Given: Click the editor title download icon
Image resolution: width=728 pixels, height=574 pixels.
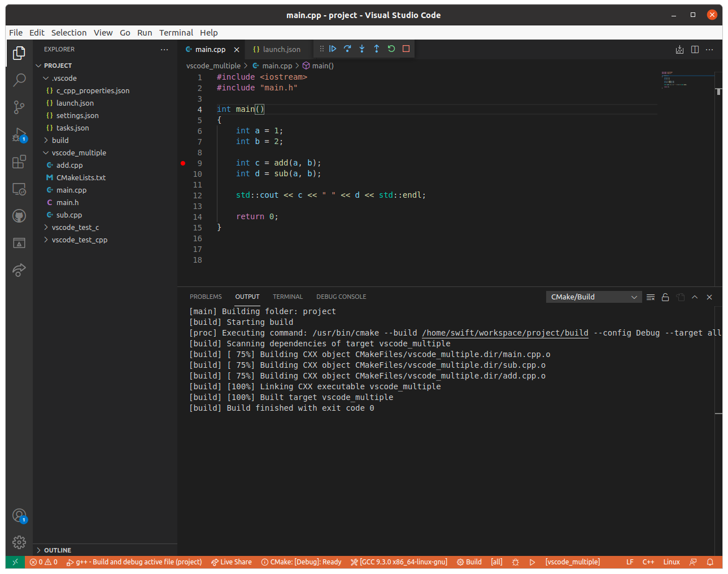Looking at the screenshot, I should coord(679,49).
